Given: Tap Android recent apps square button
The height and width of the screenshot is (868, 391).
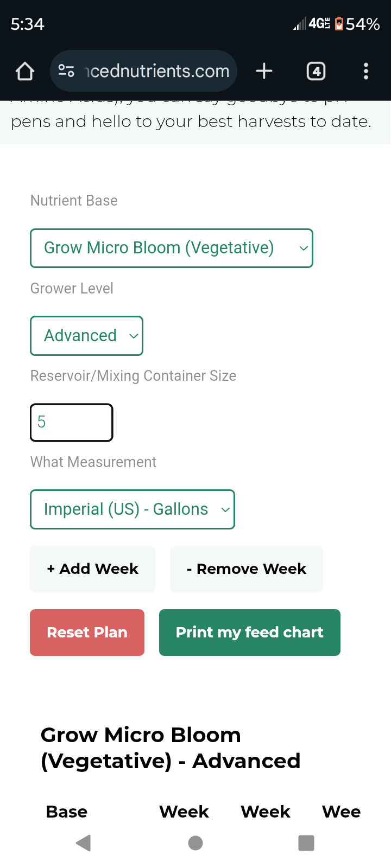Looking at the screenshot, I should (306, 843).
